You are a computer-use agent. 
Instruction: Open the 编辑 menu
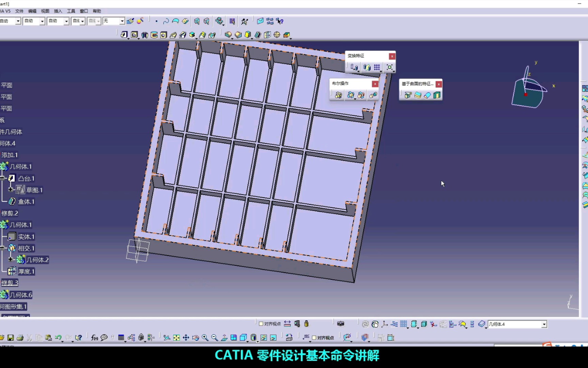[x=32, y=11]
